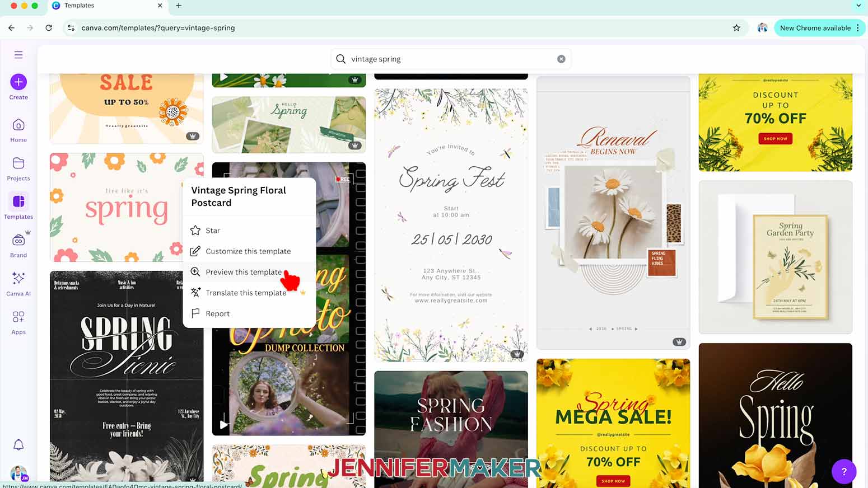The height and width of the screenshot is (488, 868).
Task: Open the Spring Fest invitation template
Action: [451, 224]
